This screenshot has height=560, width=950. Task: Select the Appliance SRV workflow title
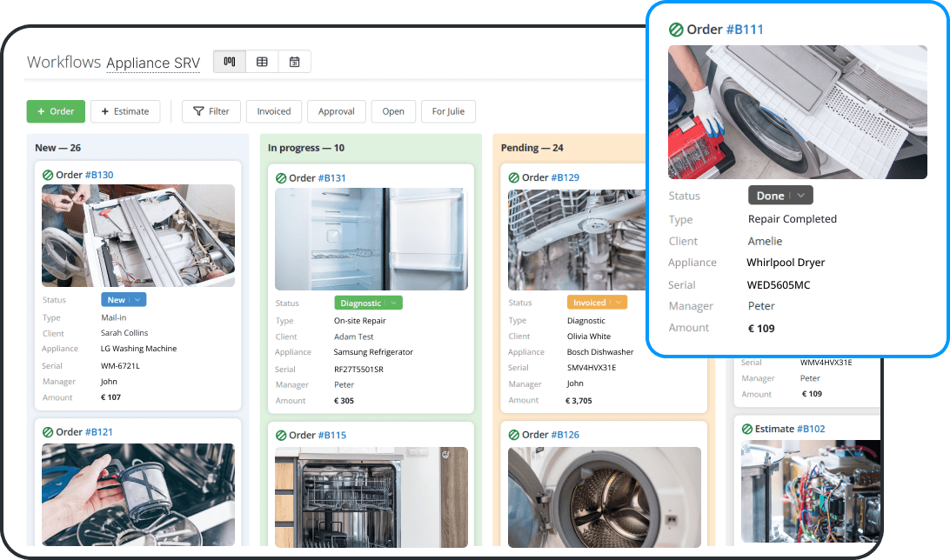pos(153,63)
